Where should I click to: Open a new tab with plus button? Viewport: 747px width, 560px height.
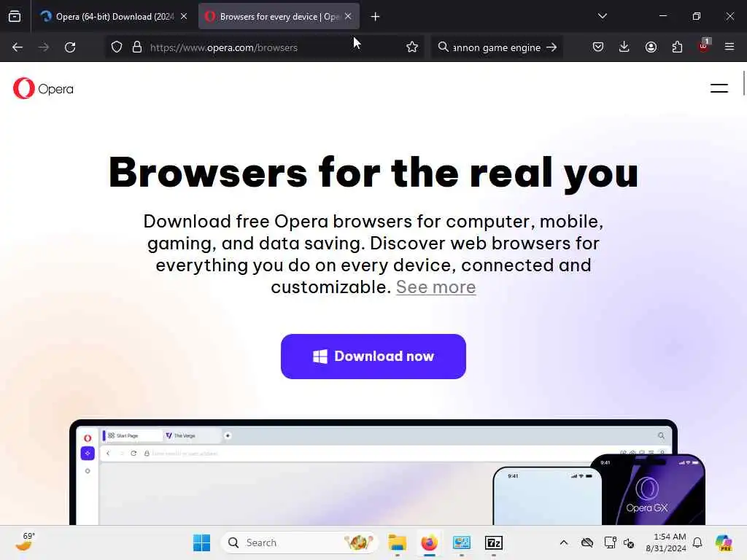click(376, 17)
